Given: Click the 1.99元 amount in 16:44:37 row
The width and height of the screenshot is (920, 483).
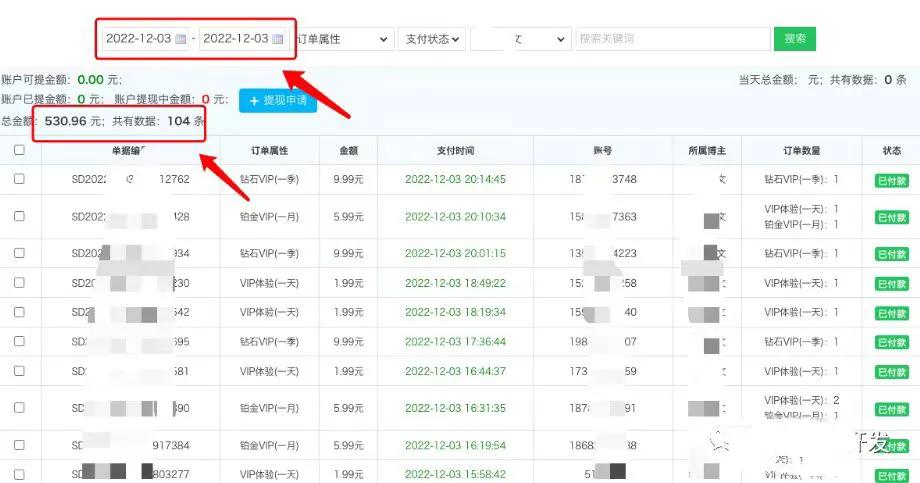Looking at the screenshot, I should [x=349, y=371].
